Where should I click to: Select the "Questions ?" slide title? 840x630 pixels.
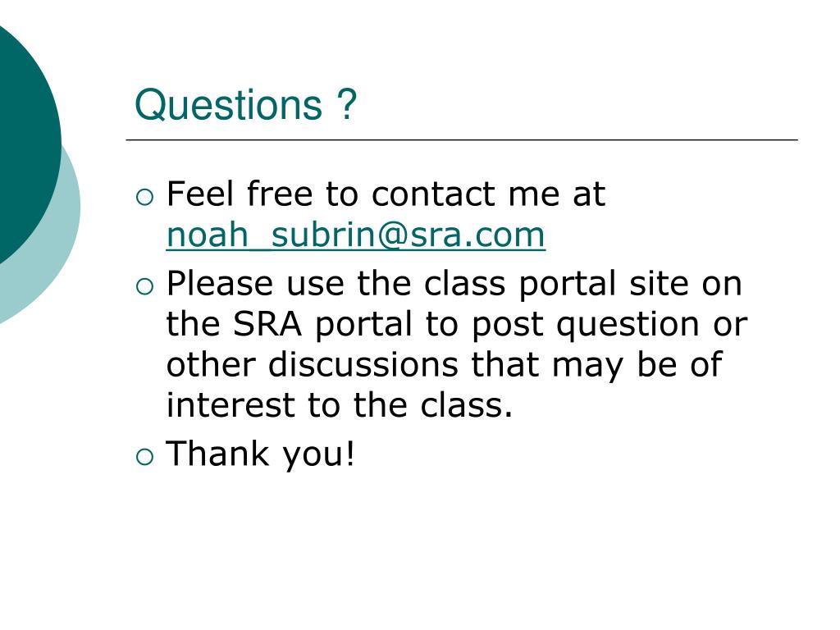pyautogui.click(x=246, y=104)
